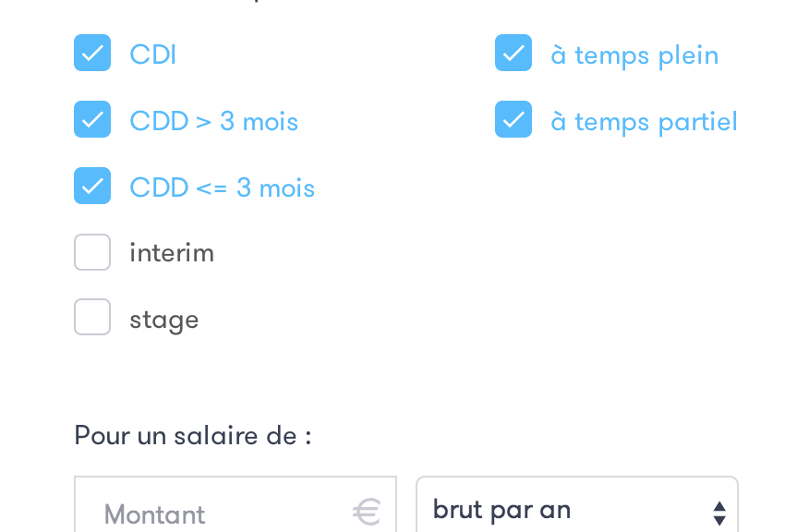Toggle off the à temps partiel checkbox
Screen dimensions: 809x532
[x=513, y=120]
